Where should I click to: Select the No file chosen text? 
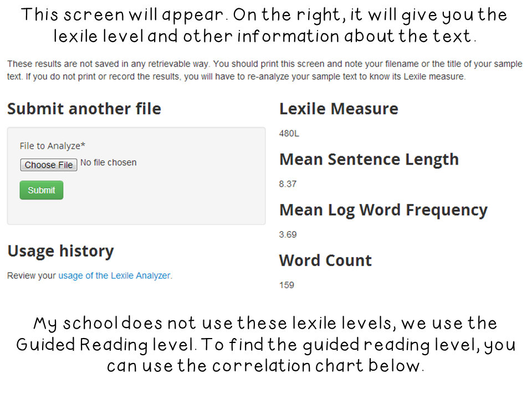[108, 162]
